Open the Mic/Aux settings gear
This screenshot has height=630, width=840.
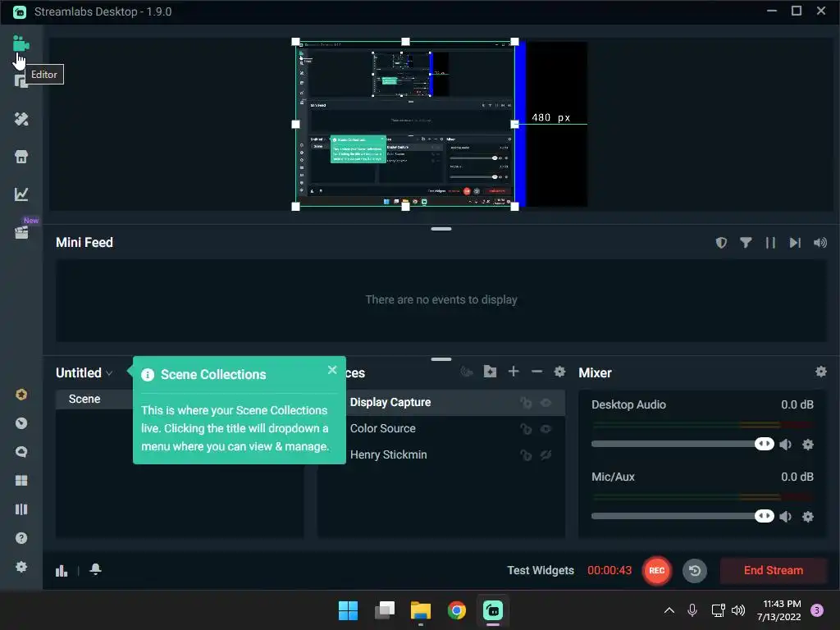(808, 517)
